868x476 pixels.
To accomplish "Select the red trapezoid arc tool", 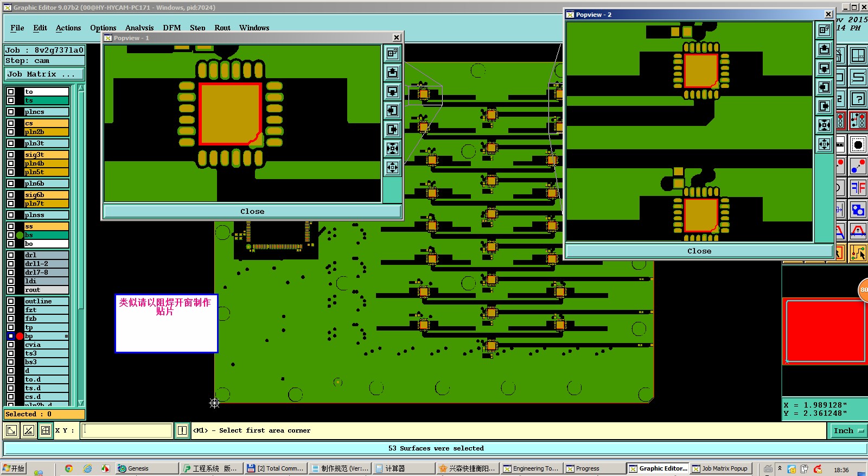I will [x=858, y=232].
